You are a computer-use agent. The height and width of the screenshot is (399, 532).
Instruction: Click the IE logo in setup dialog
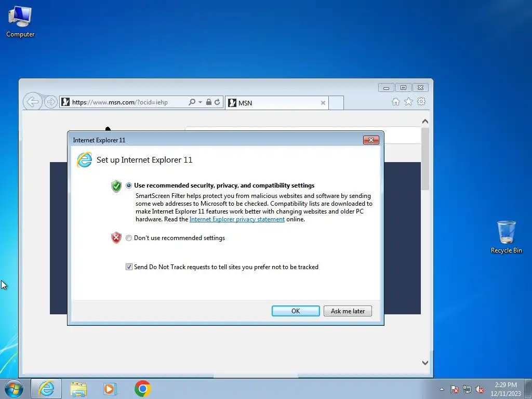click(84, 160)
